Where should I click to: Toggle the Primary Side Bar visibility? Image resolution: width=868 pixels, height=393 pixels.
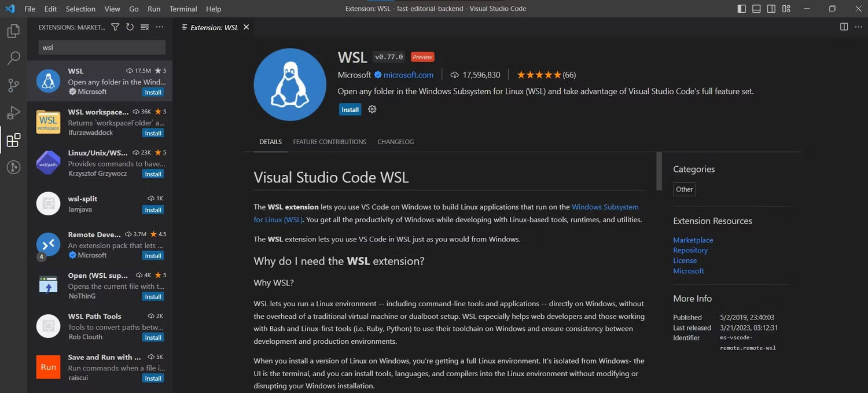[x=741, y=9]
